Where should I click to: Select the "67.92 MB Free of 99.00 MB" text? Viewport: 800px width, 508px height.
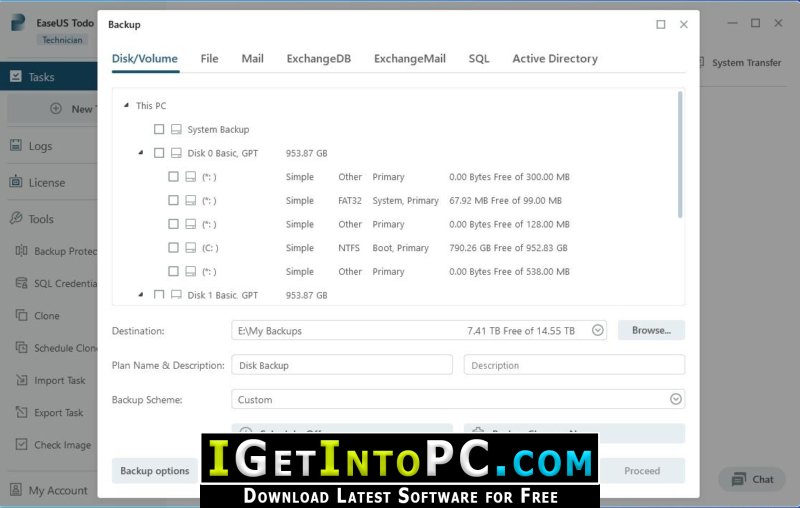pyautogui.click(x=505, y=200)
